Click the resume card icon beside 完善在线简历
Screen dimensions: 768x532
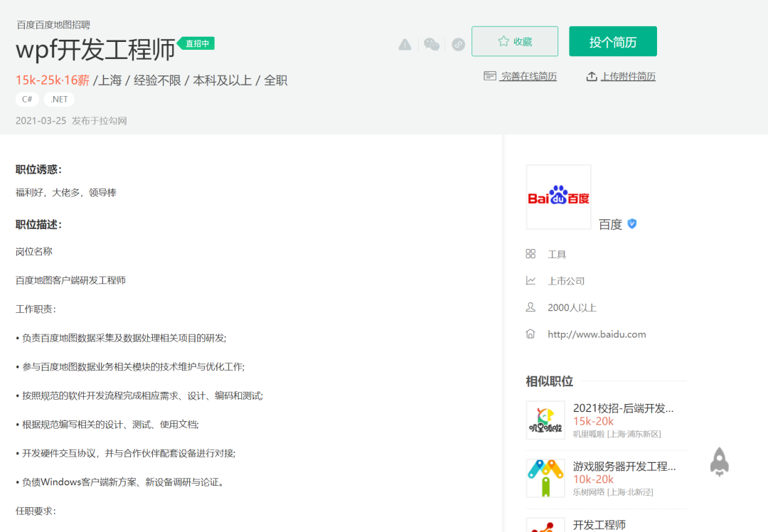(x=490, y=76)
